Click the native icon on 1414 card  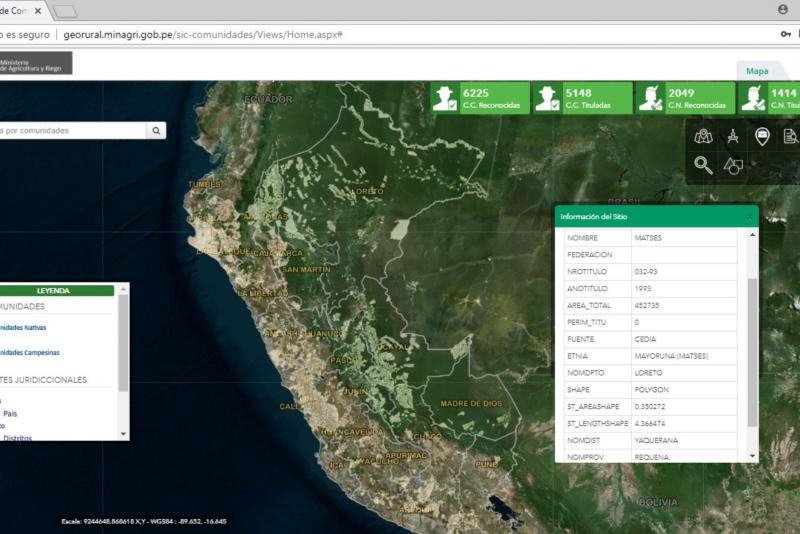click(x=754, y=98)
